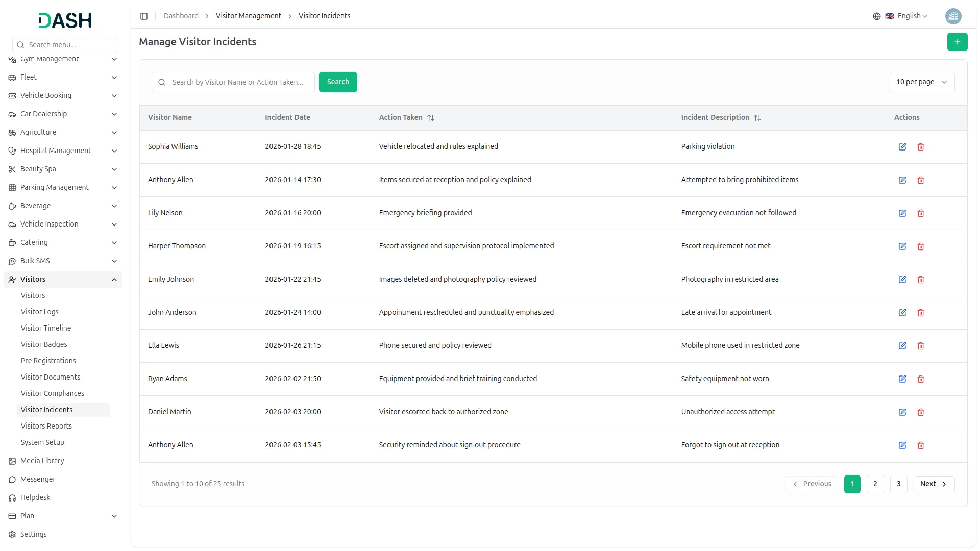Delete Ryan Adams incident record

(x=920, y=379)
